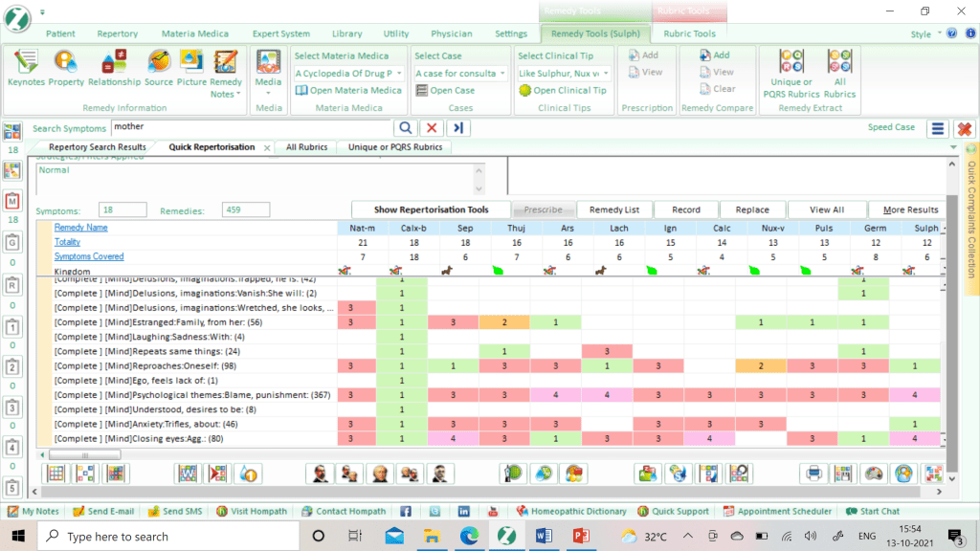This screenshot has width=980, height=551.
Task: Click the Search Symptoms text field
Action: click(x=251, y=127)
